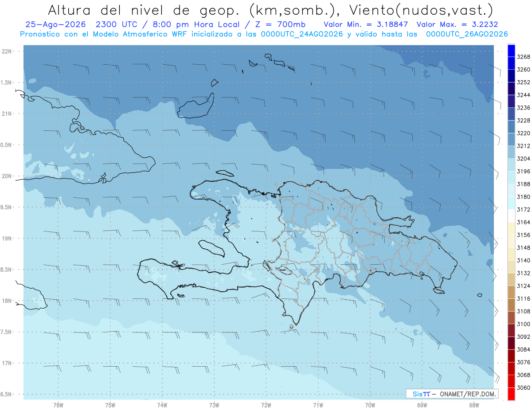Click the 3100 colorbar label
This screenshot has width=532, height=411.
click(x=523, y=324)
